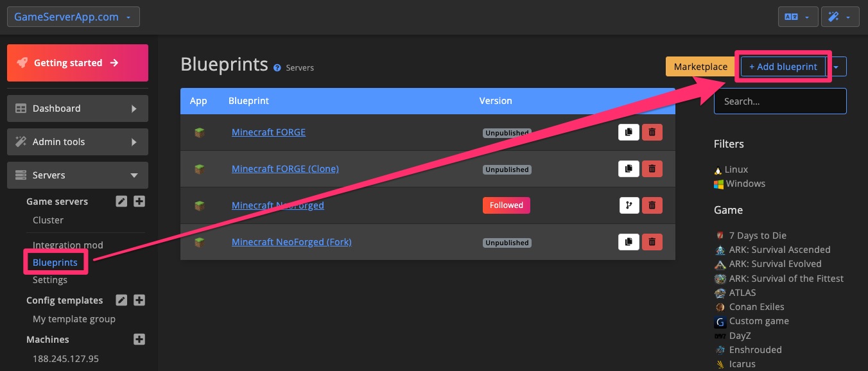Image resolution: width=868 pixels, height=371 pixels.
Task: Click edit pencil icon beside Config templates
Action: (121, 300)
